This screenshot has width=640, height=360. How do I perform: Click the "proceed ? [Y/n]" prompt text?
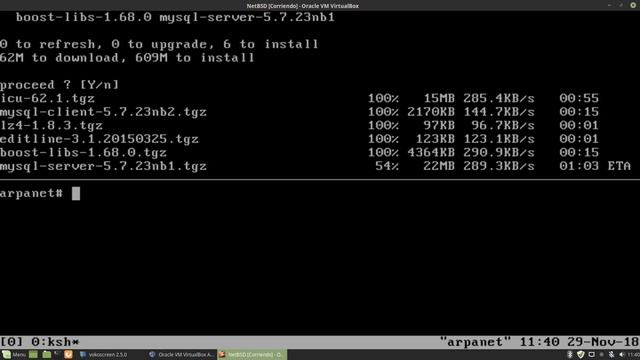(60, 85)
